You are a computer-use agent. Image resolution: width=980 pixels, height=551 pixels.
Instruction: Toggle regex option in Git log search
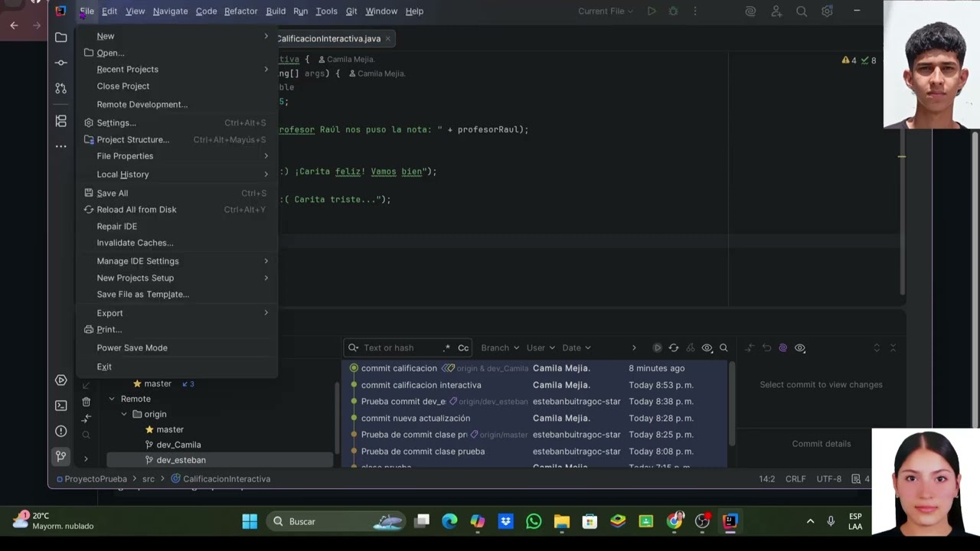click(447, 347)
